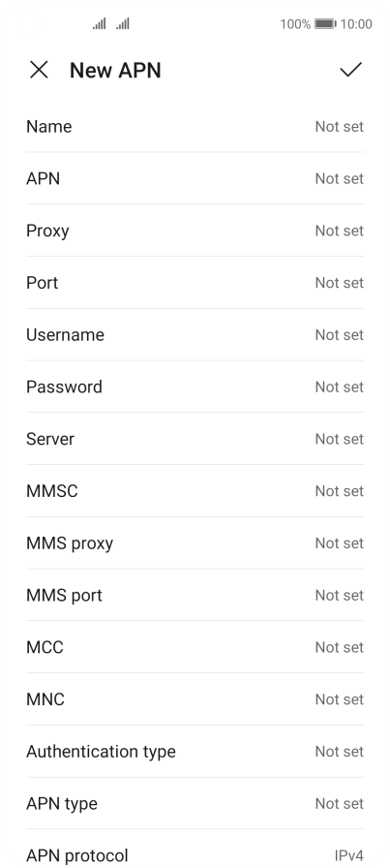Save the new APN with the checkmark

[x=350, y=70]
